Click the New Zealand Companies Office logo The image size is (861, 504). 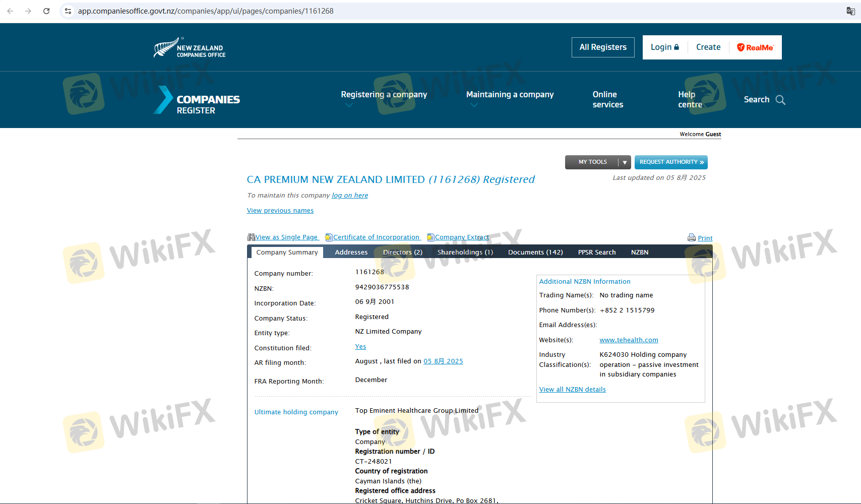coord(190,48)
